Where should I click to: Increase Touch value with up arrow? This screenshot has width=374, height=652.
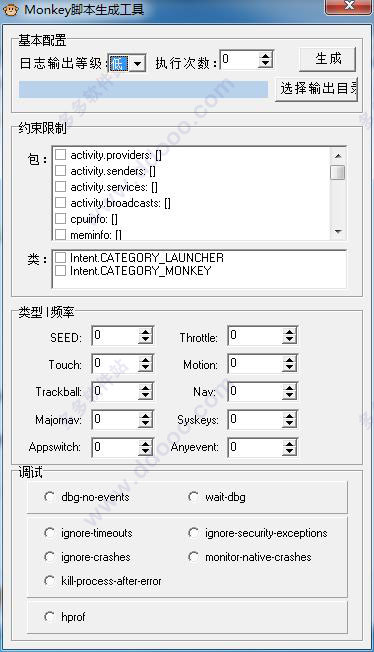point(145,359)
